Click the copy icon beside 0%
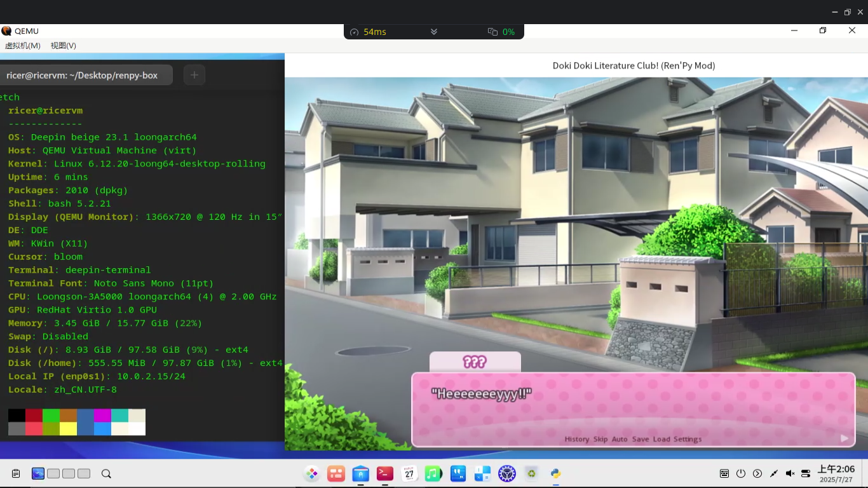Image resolution: width=868 pixels, height=488 pixels. coord(492,32)
